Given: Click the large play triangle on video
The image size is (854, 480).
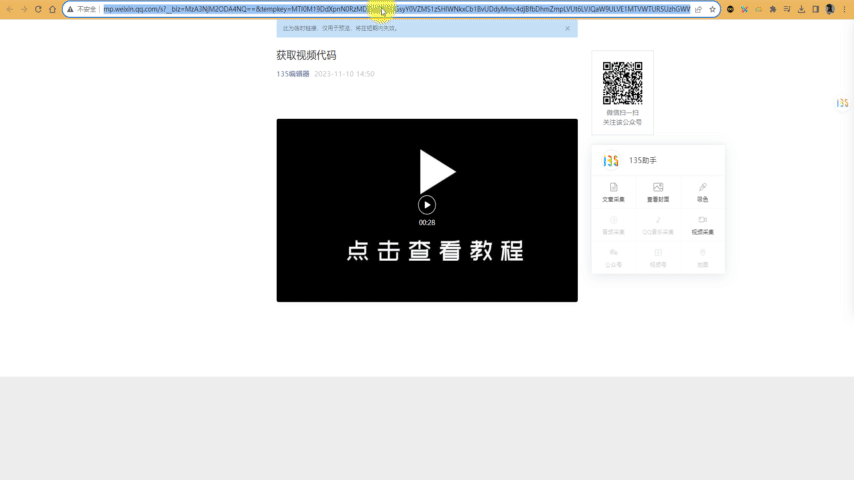Looking at the screenshot, I should click(x=436, y=172).
